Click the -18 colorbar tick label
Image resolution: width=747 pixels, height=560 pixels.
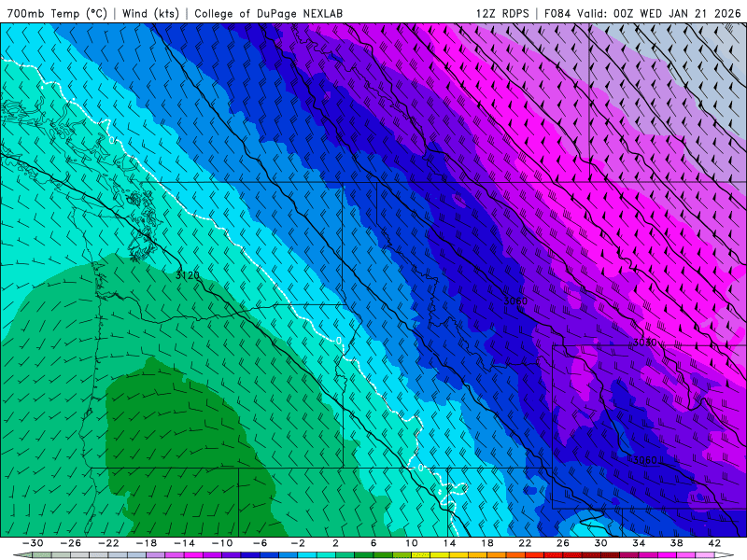pos(147,543)
